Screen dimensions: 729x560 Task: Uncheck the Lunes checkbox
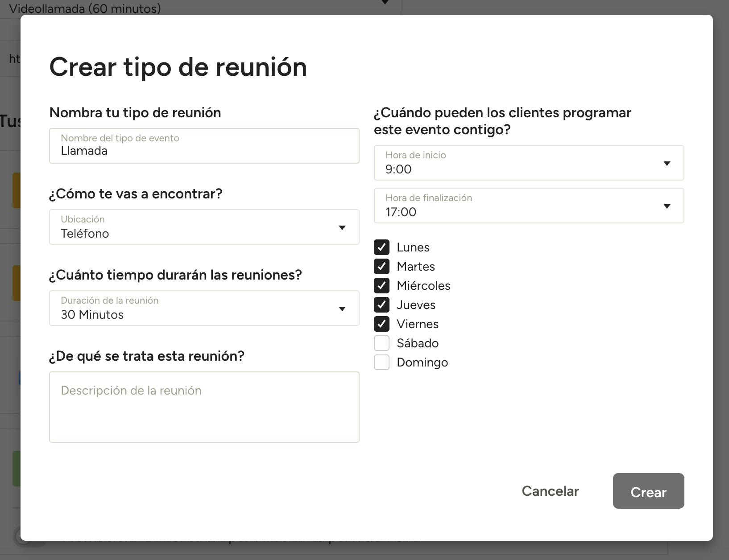[x=381, y=247]
